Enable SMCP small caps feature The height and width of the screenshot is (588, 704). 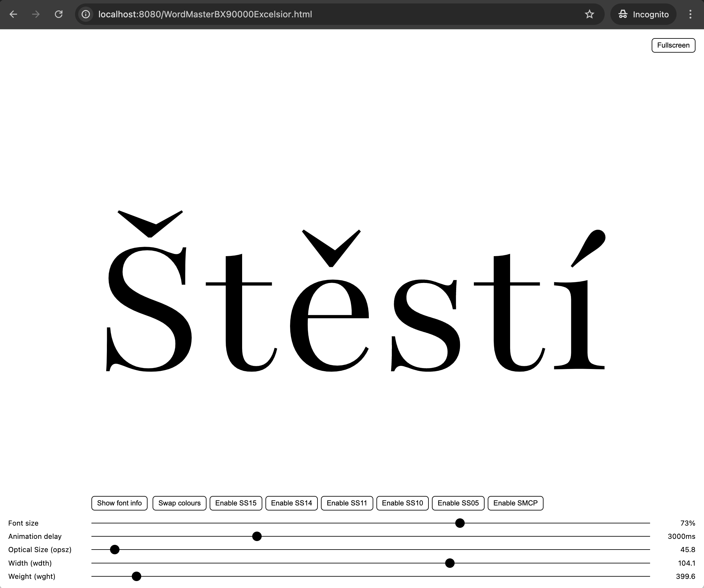click(516, 503)
